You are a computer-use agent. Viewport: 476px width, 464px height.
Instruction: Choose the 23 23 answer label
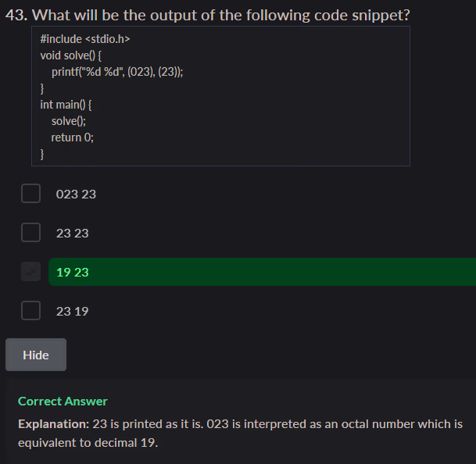point(72,233)
